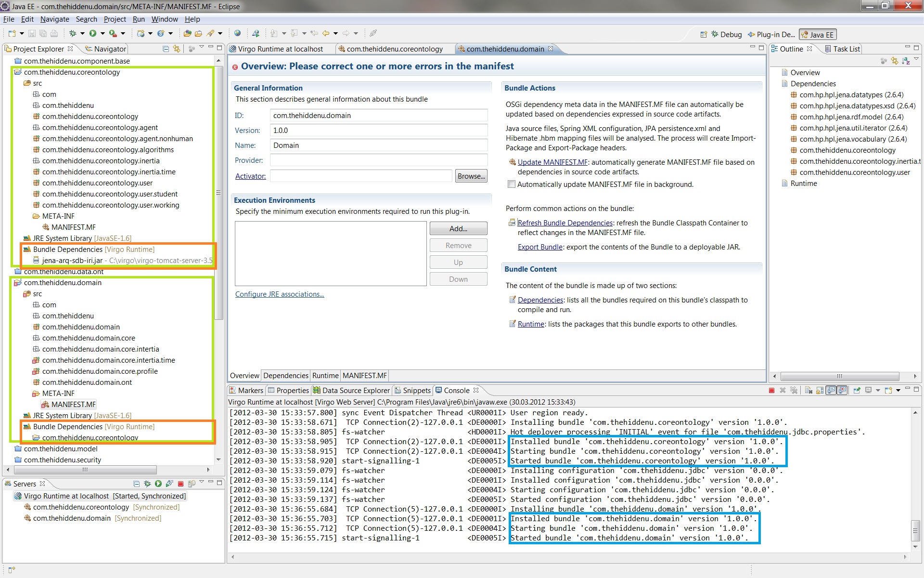This screenshot has width=924, height=578.
Task: Click the bundle ID input field
Action: click(x=379, y=116)
